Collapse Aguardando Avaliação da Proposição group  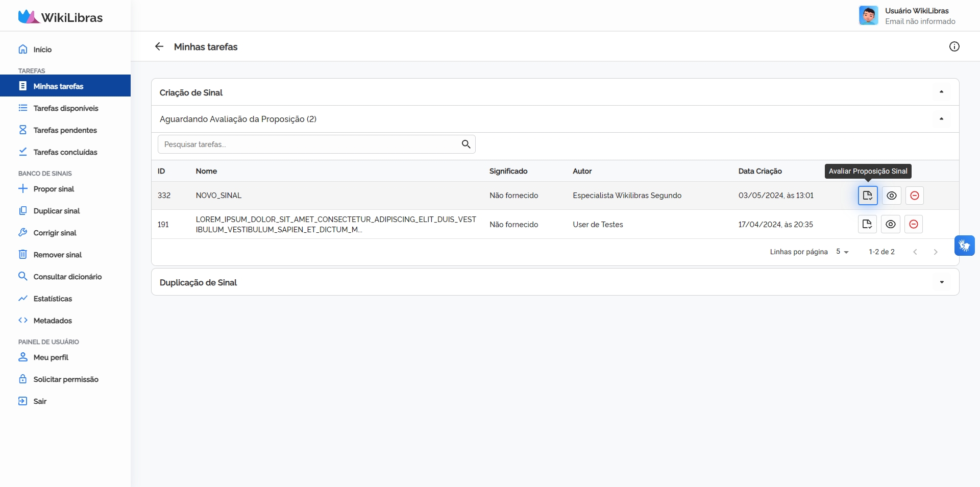point(941,119)
